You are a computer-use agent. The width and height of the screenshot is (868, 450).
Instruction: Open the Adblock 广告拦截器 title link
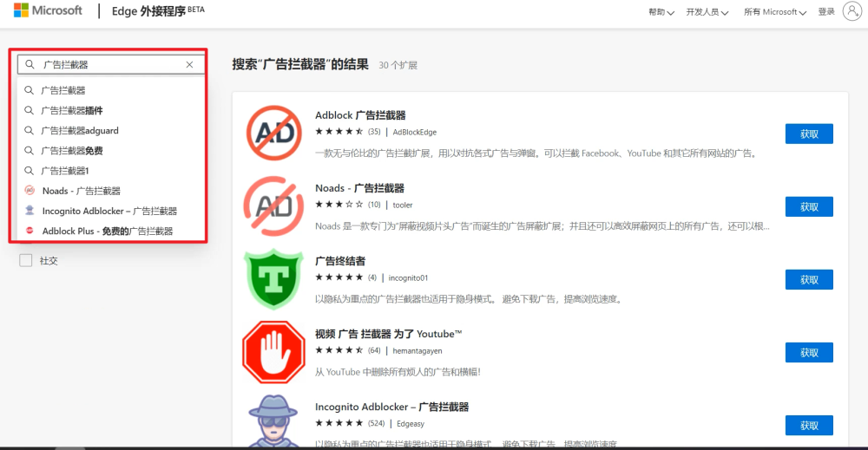point(360,115)
